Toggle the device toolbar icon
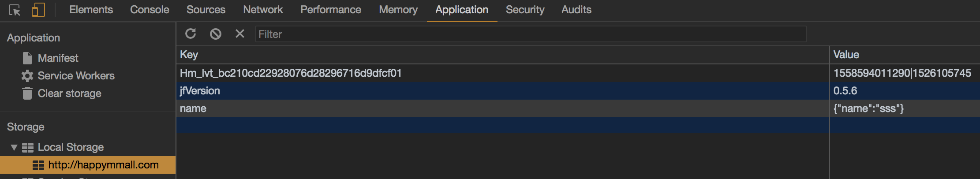 click(x=38, y=10)
